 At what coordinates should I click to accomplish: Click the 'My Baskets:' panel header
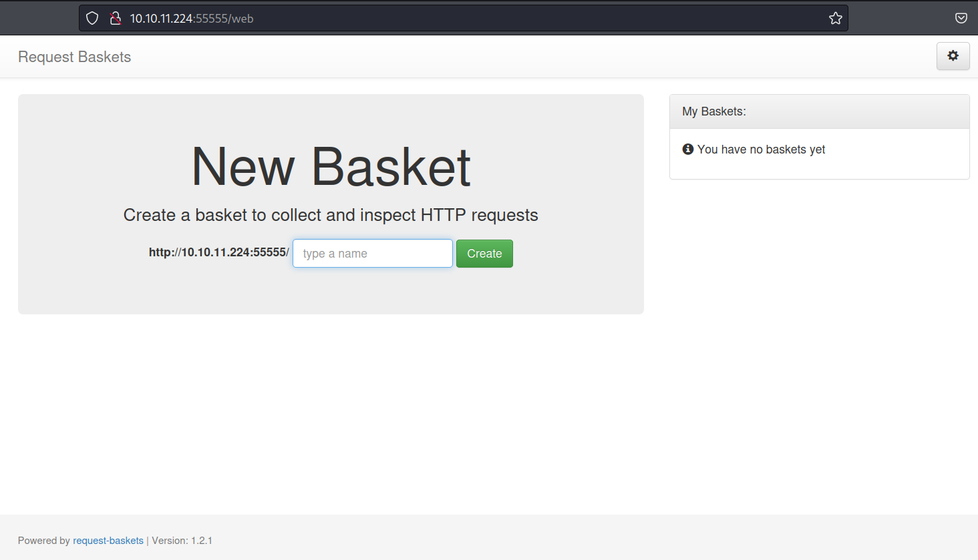[714, 111]
